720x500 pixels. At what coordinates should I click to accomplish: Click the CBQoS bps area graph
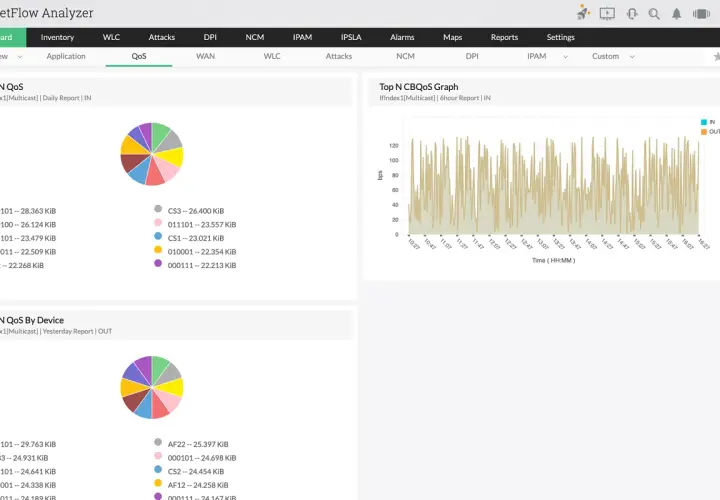point(554,185)
